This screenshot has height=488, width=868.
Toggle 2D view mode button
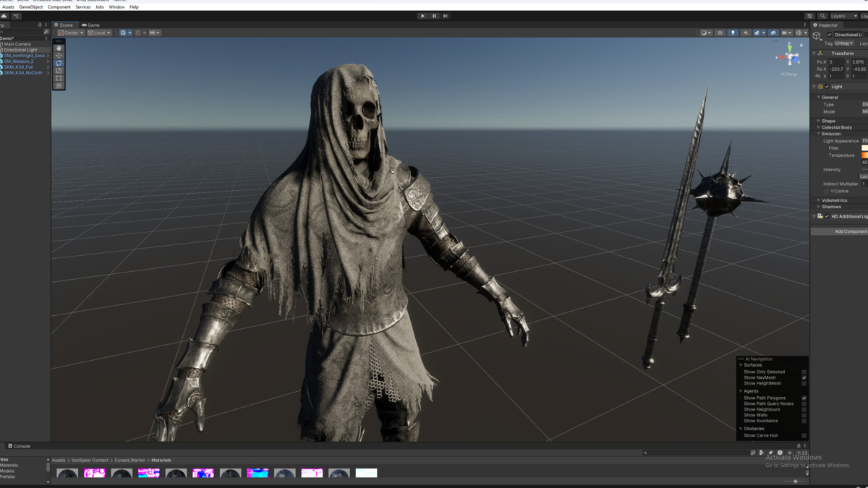720,33
